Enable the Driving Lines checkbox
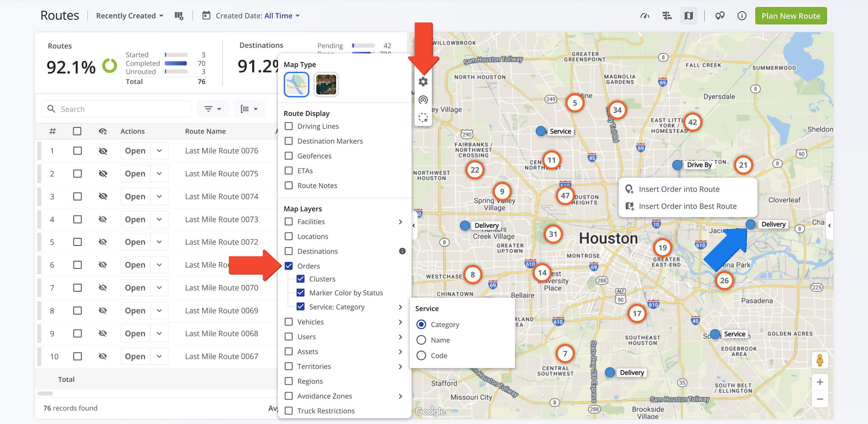The height and width of the screenshot is (424, 868). click(x=289, y=126)
